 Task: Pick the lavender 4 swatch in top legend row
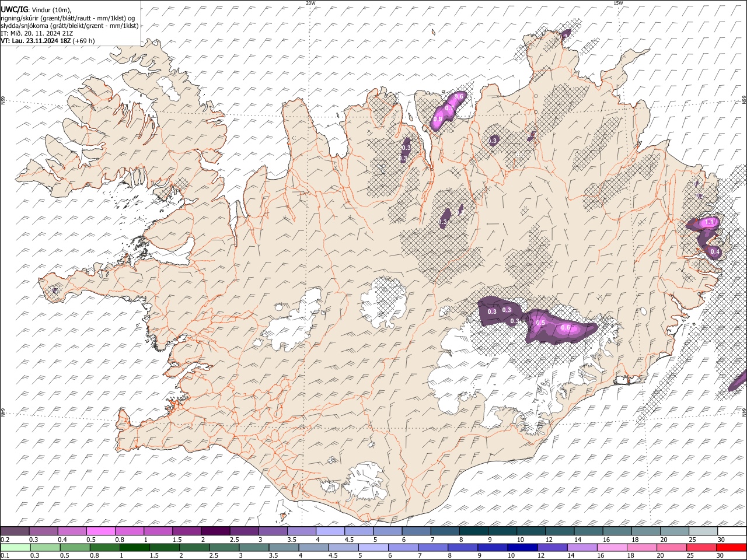[x=330, y=531]
